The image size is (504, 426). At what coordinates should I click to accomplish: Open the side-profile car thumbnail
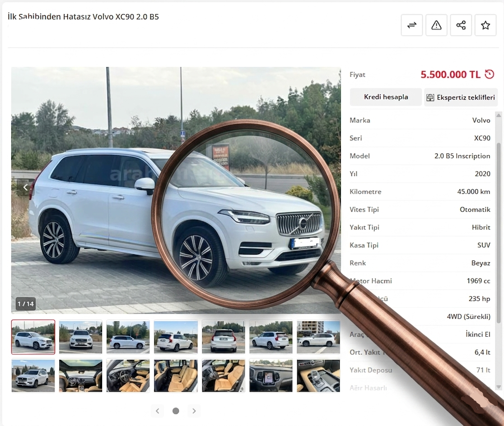[128, 337]
